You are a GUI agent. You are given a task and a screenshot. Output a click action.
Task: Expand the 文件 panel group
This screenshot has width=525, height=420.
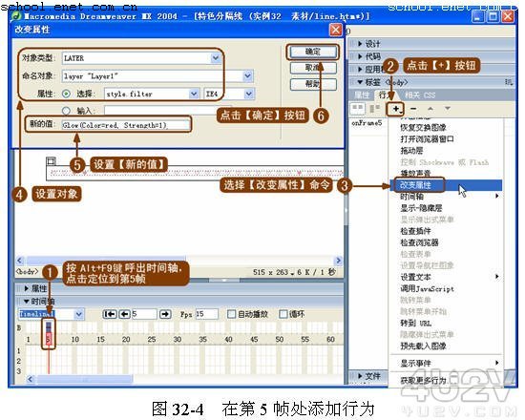click(360, 376)
